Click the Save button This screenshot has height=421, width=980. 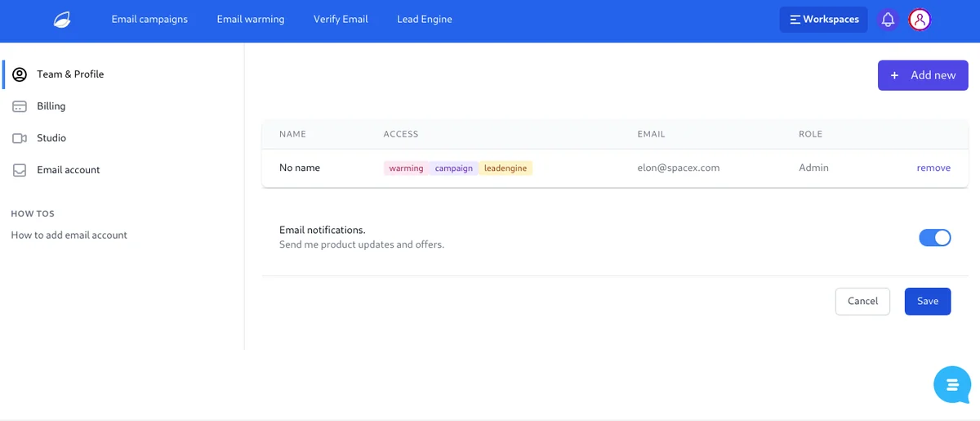[928, 302]
